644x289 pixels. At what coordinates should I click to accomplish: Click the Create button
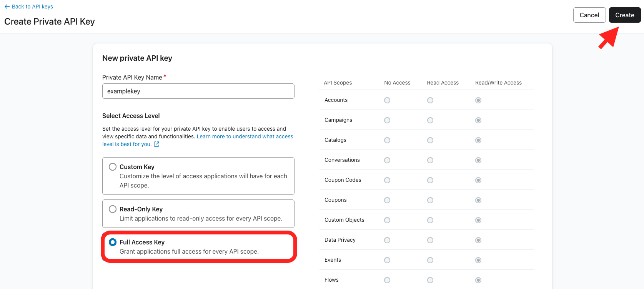pyautogui.click(x=625, y=15)
